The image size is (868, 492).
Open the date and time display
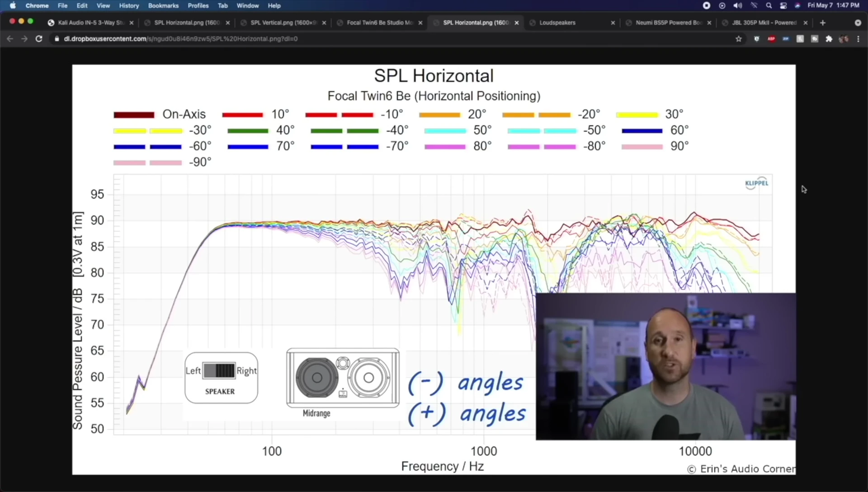click(833, 5)
